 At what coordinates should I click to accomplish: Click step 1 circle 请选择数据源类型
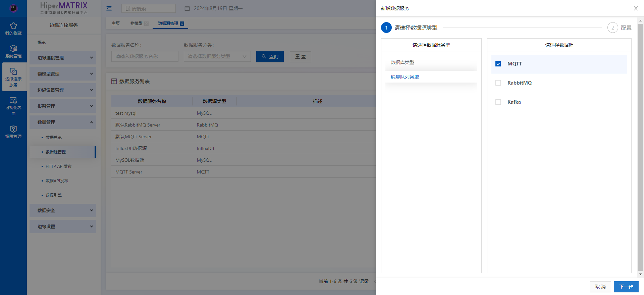tap(386, 28)
